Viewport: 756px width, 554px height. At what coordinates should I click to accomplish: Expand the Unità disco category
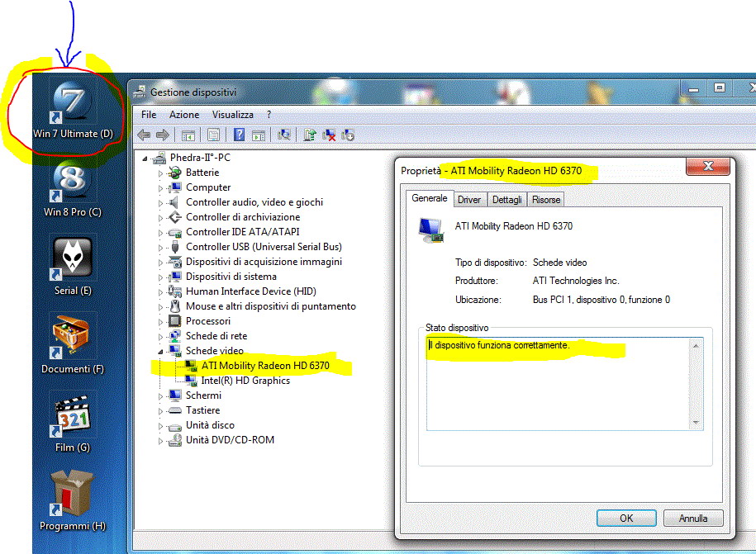click(x=160, y=426)
